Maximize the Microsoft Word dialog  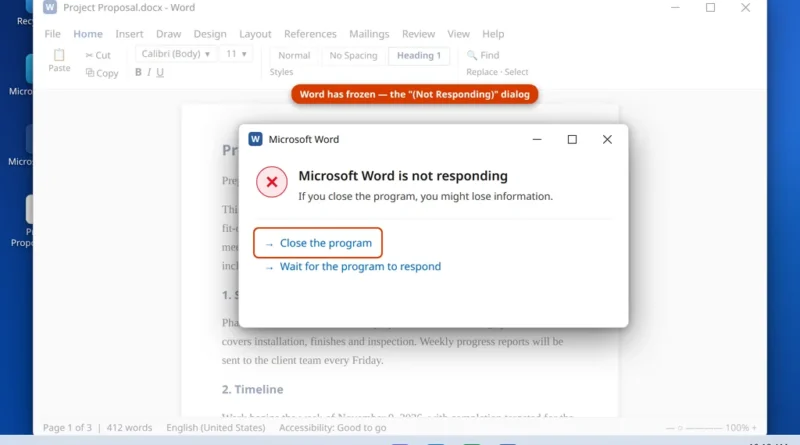572,139
